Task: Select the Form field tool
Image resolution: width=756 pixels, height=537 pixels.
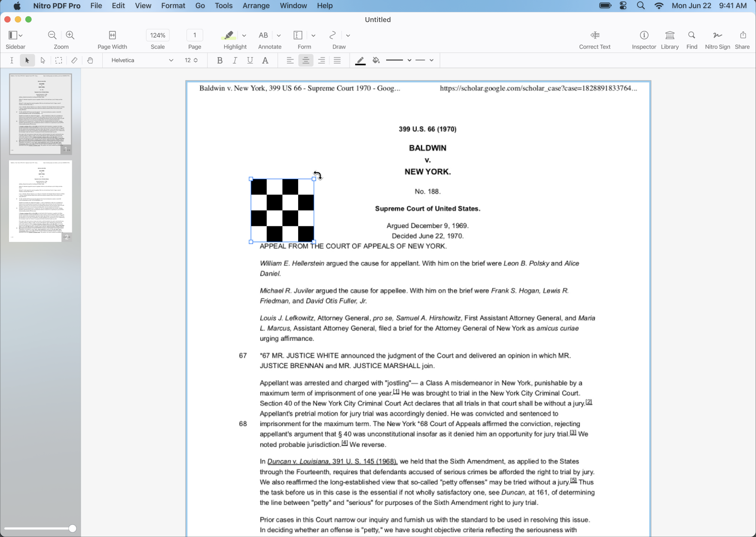Action: (x=298, y=35)
